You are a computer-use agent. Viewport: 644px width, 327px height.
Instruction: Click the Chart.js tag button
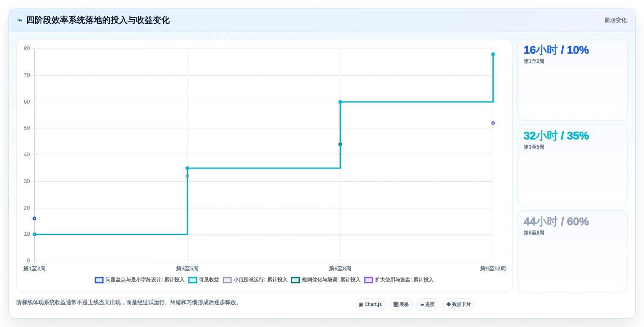370,304
